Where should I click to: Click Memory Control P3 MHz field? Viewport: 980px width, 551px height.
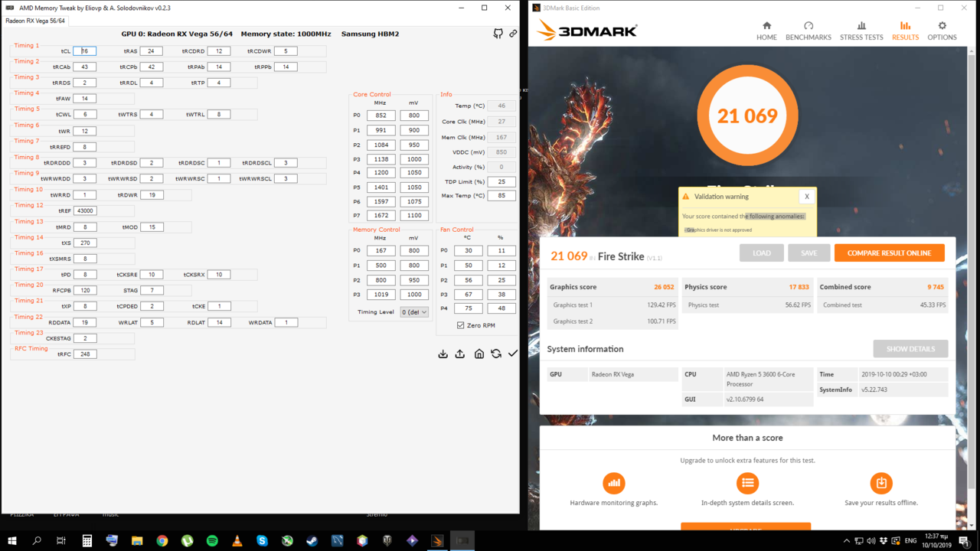click(x=381, y=295)
